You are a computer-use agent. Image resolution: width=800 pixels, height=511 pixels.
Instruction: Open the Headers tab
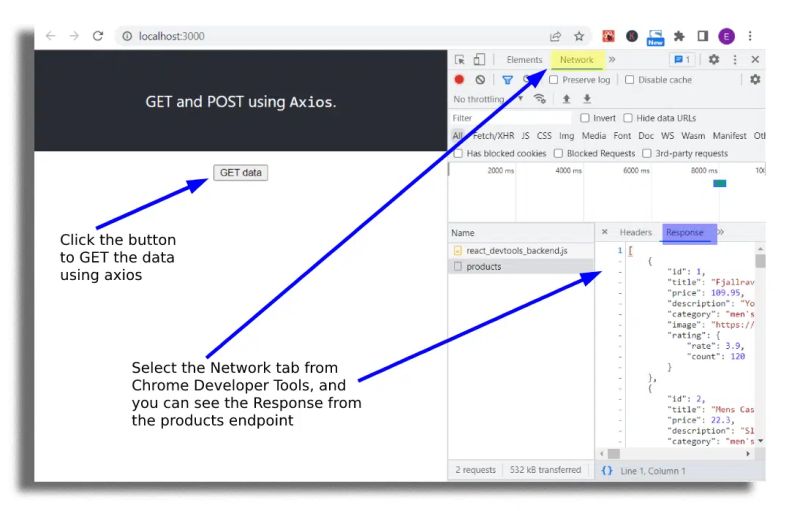636,233
